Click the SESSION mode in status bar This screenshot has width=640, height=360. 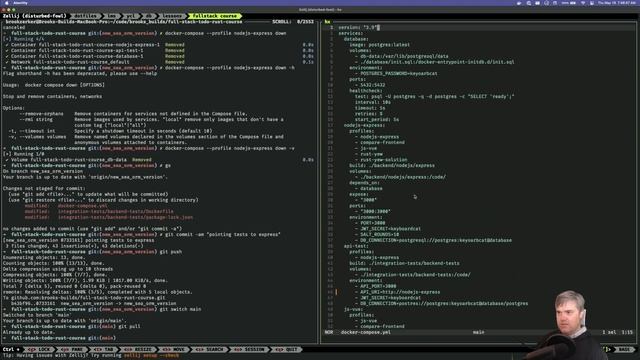(x=249, y=349)
